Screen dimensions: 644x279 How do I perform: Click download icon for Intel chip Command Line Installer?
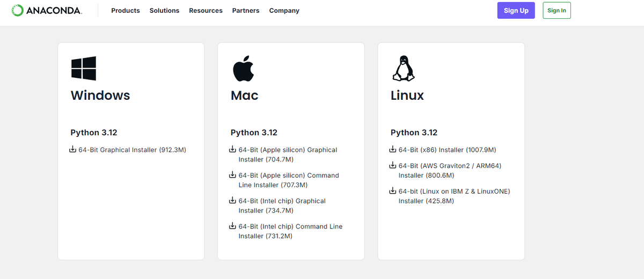pos(233,226)
